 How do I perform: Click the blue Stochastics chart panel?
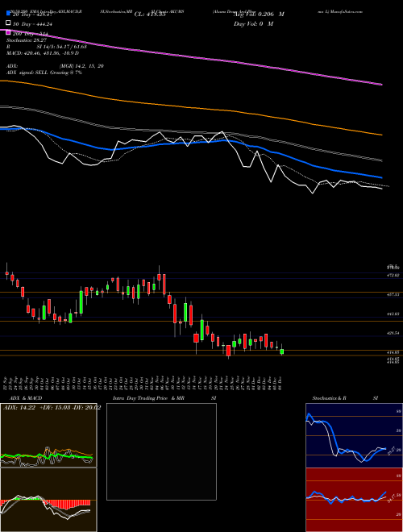coord(354,435)
